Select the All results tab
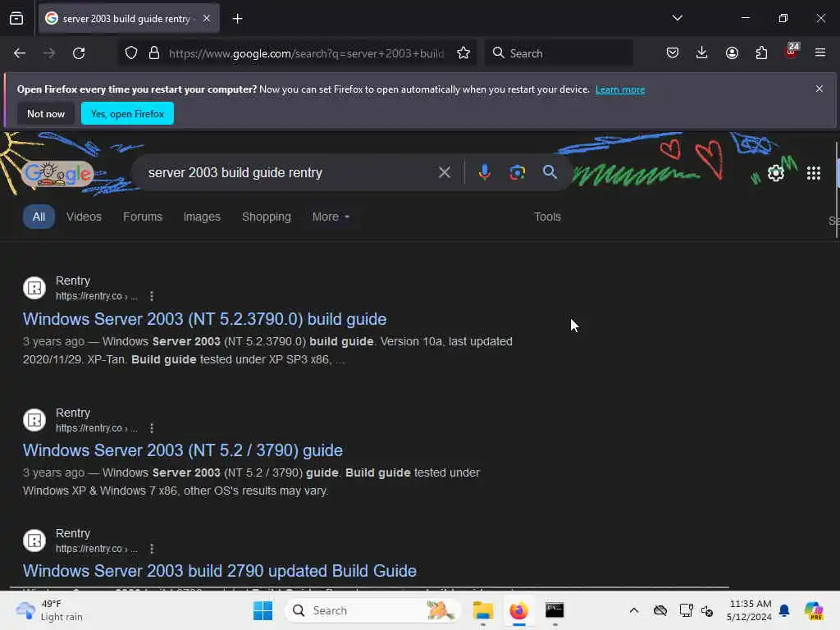Screen dimensions: 840x630 pyautogui.click(x=39, y=217)
